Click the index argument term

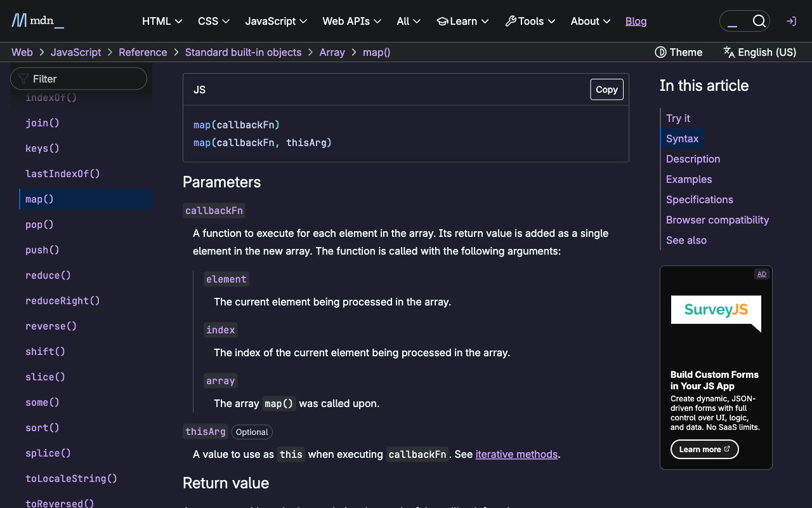click(221, 330)
